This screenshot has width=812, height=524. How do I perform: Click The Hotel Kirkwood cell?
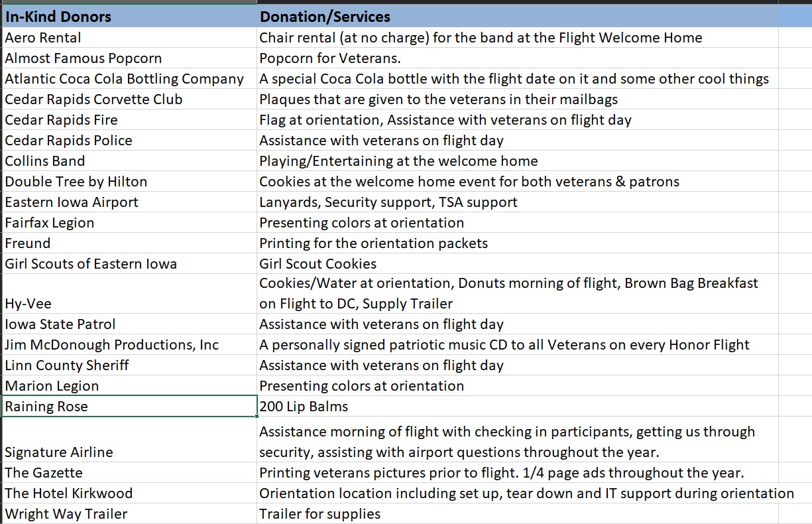click(x=129, y=493)
